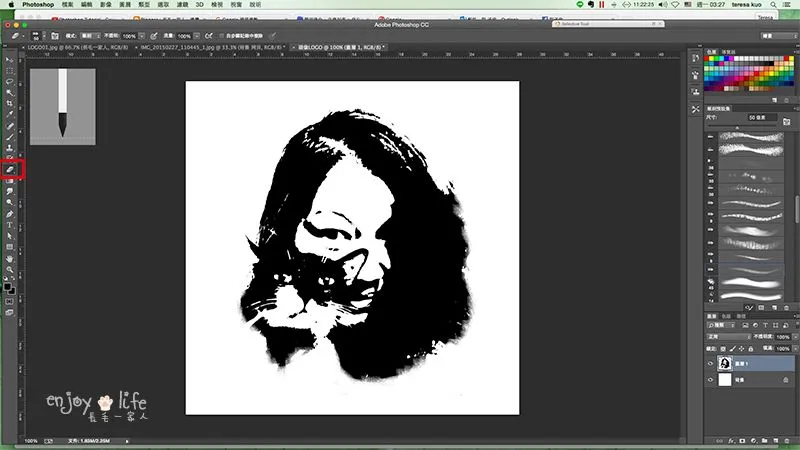Toggle pressure for size button
Image resolution: width=800 pixels, height=450 pixels.
coord(272,36)
